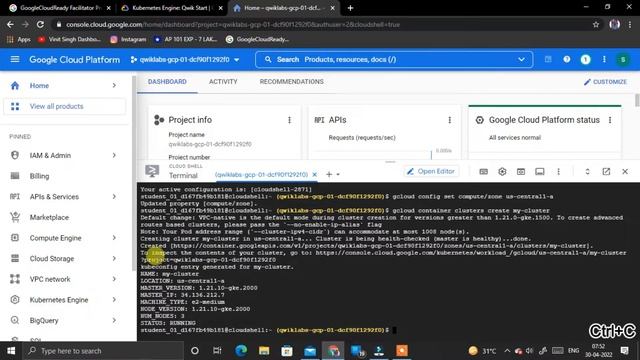Click the BigQuery sidebar icon
Screen dimensions: 640x360
15,320
